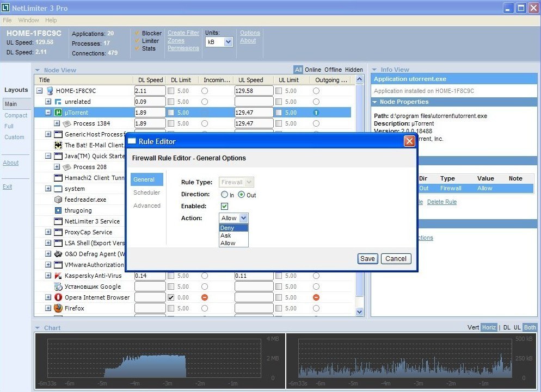This screenshot has height=392, width=541.
Task: Click the µTorrent DL Speed field
Action: click(150, 113)
